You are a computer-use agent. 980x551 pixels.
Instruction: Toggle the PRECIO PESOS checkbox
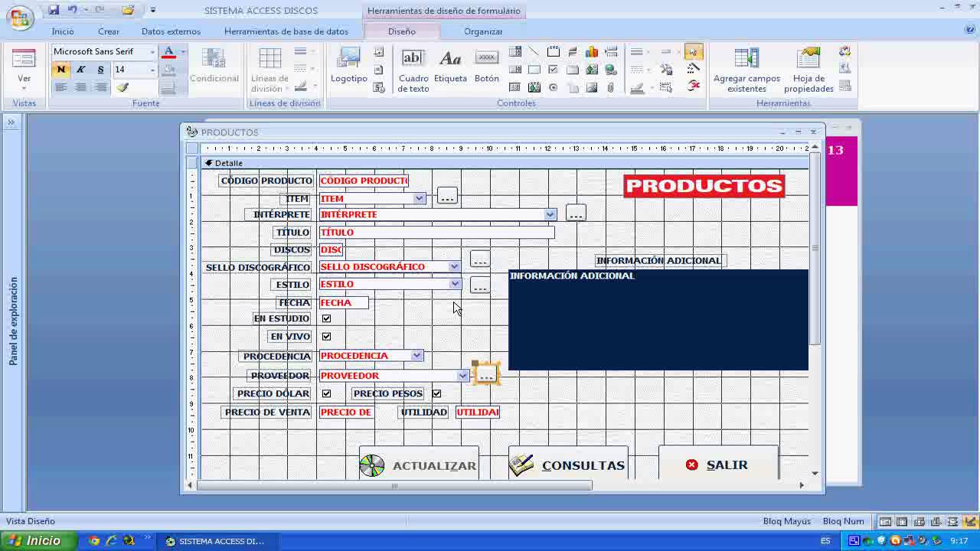(436, 393)
